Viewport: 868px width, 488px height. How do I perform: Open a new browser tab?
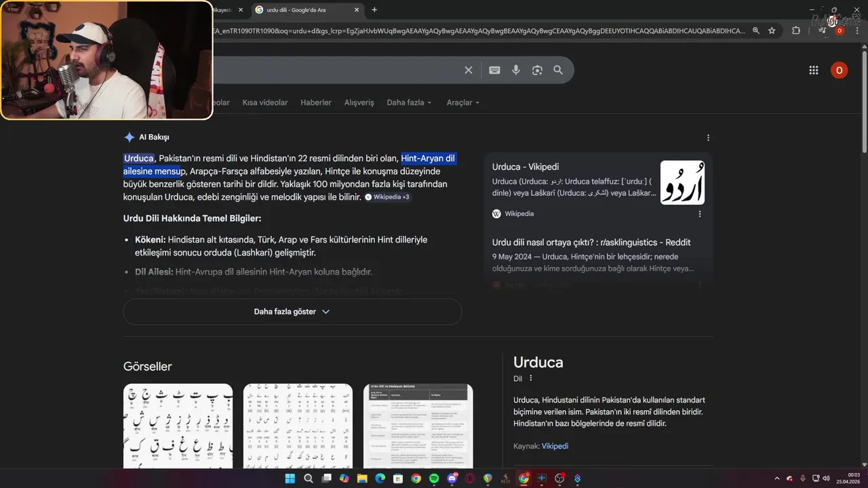click(374, 9)
